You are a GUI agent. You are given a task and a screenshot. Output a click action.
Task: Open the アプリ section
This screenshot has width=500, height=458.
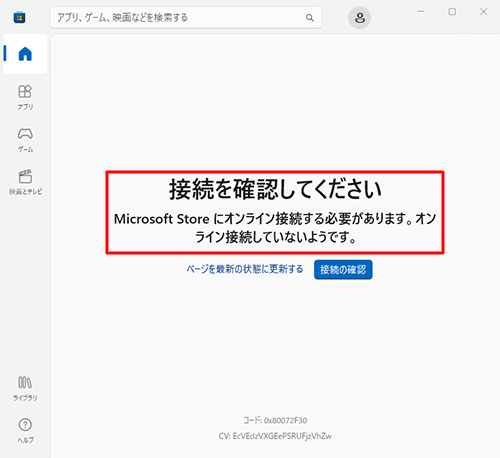(25, 97)
